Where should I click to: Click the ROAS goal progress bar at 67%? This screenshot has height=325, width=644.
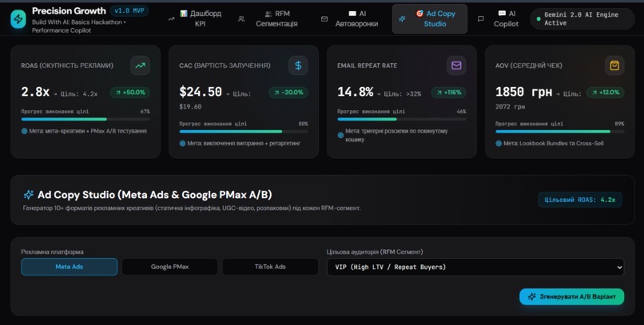point(85,119)
